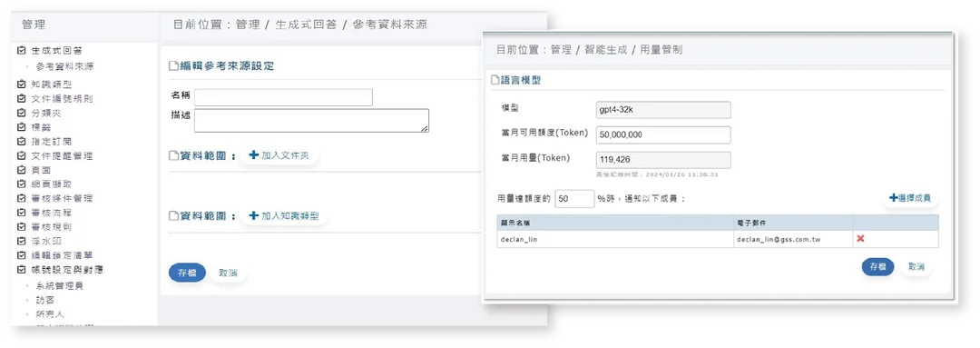Click the 當月用量 field showing 119,426

[x=663, y=160]
